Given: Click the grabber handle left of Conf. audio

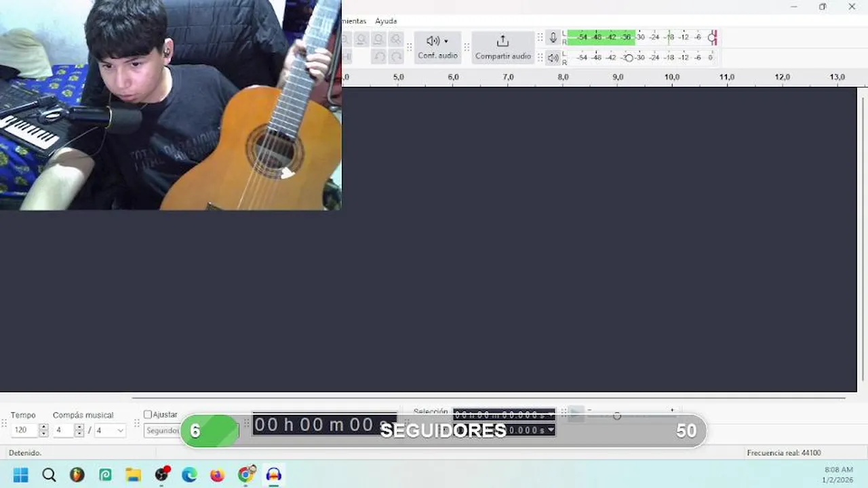Looking at the screenshot, I should coord(410,47).
